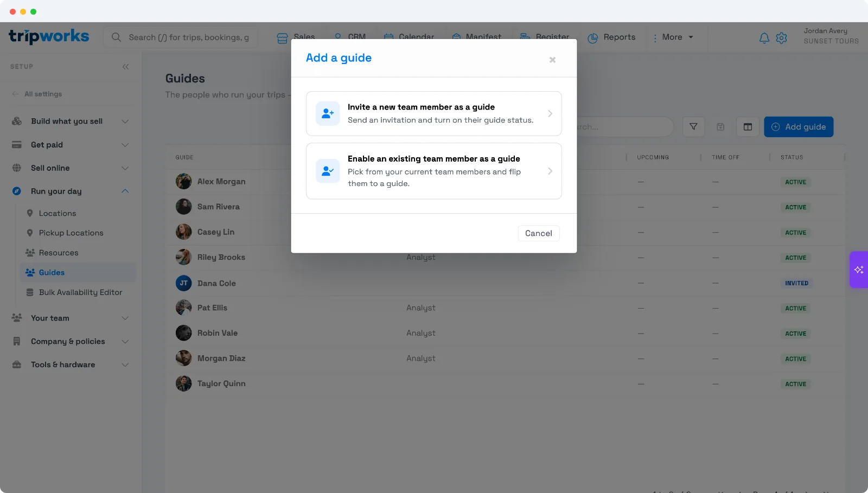Sort by the UPCOMING column header

coord(653,157)
